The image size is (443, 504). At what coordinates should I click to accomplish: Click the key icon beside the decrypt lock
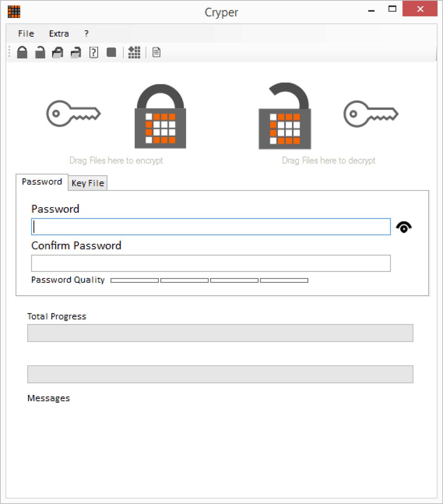click(371, 114)
